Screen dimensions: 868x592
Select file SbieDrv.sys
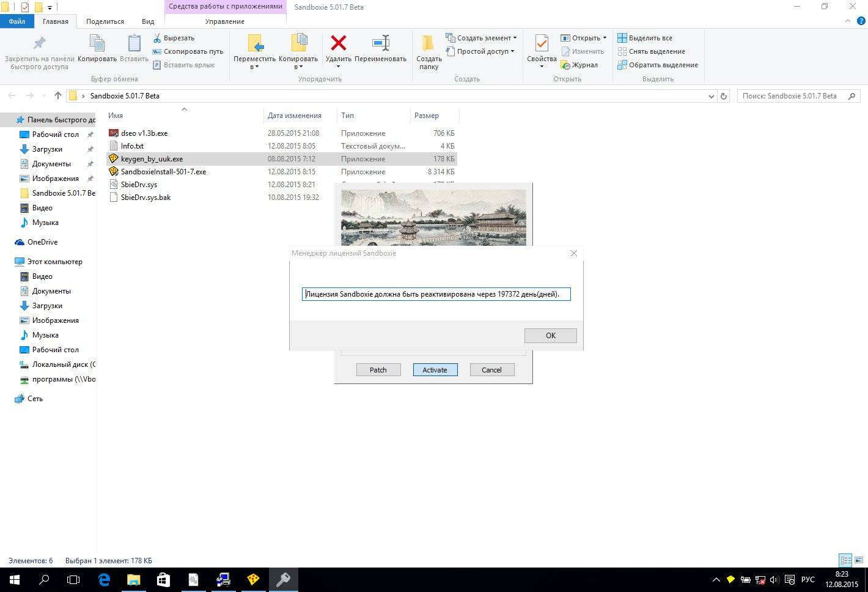tap(139, 185)
